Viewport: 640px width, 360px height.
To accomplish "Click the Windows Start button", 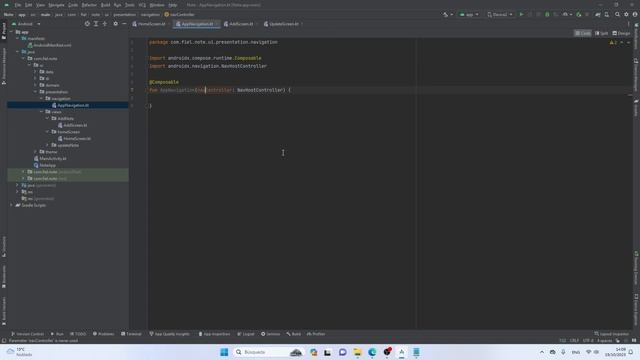I will [x=224, y=352].
